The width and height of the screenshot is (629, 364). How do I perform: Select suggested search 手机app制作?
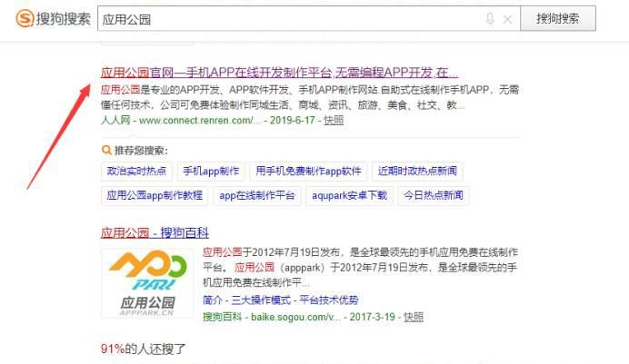click(211, 171)
